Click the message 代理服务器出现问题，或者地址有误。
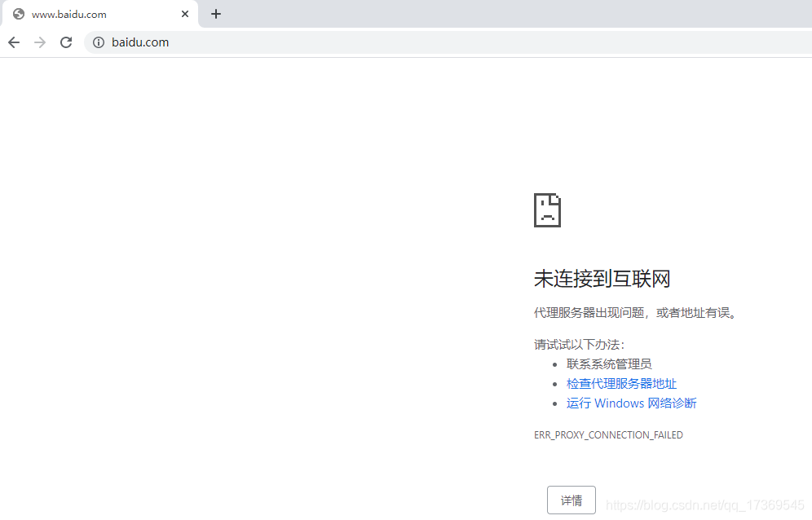The height and width of the screenshot is (520, 812). pos(635,313)
